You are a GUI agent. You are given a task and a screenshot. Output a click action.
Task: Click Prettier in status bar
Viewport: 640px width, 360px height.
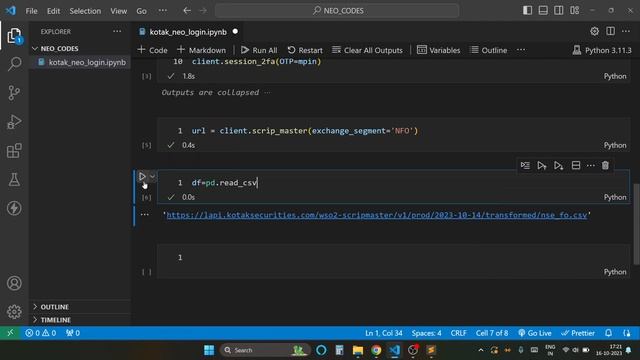578,333
